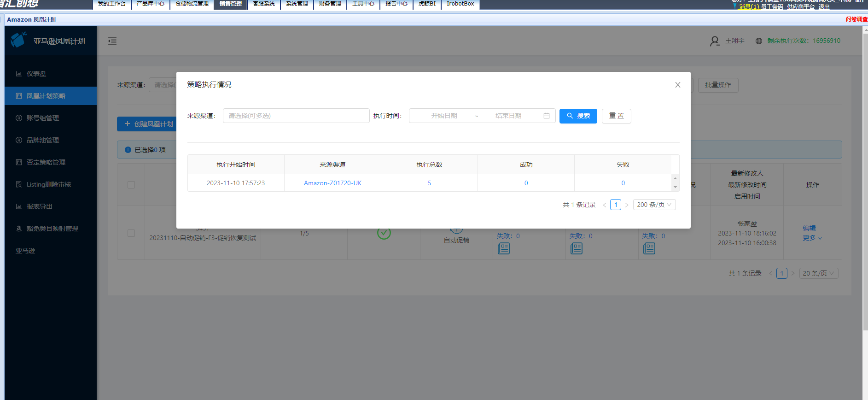Open the 200 条/页 page size dropdown

pos(654,205)
